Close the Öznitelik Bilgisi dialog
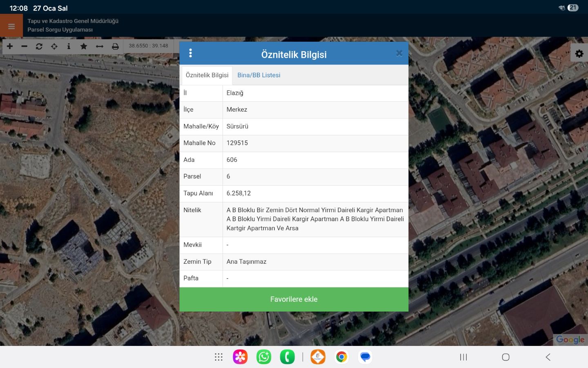Viewport: 588px width, 368px height. (399, 53)
